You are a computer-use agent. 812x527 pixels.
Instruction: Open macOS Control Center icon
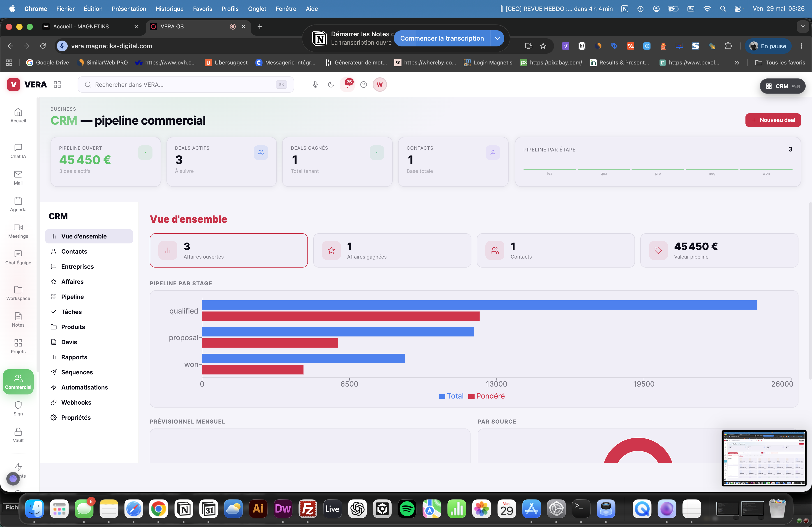pos(737,9)
